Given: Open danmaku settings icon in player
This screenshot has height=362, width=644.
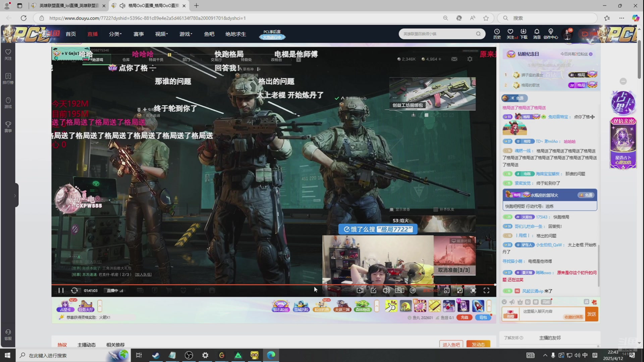Looking at the screenshot, I should (413, 291).
